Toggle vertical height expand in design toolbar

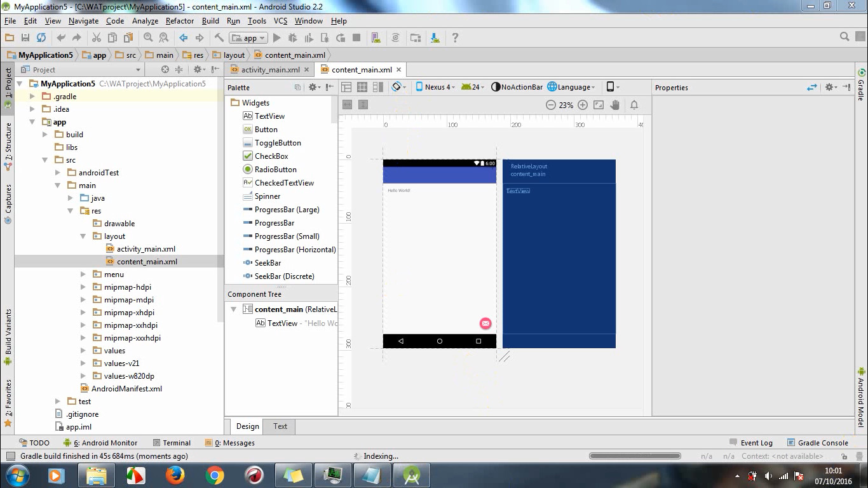363,105
